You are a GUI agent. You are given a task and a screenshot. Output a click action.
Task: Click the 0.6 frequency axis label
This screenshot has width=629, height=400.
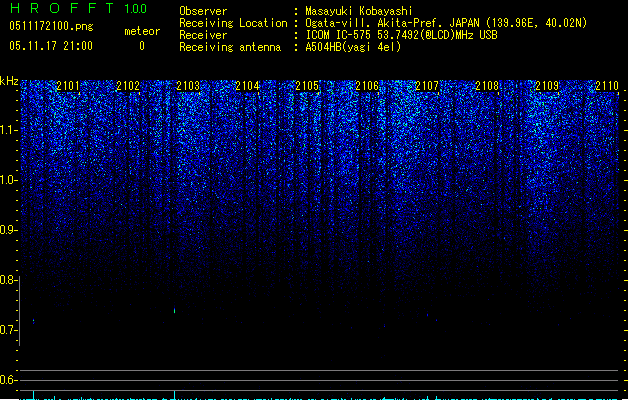[x=8, y=380]
